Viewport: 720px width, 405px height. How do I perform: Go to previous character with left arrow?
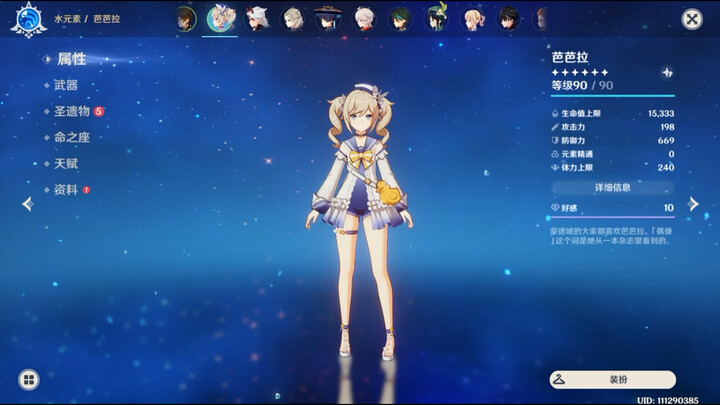(x=28, y=203)
